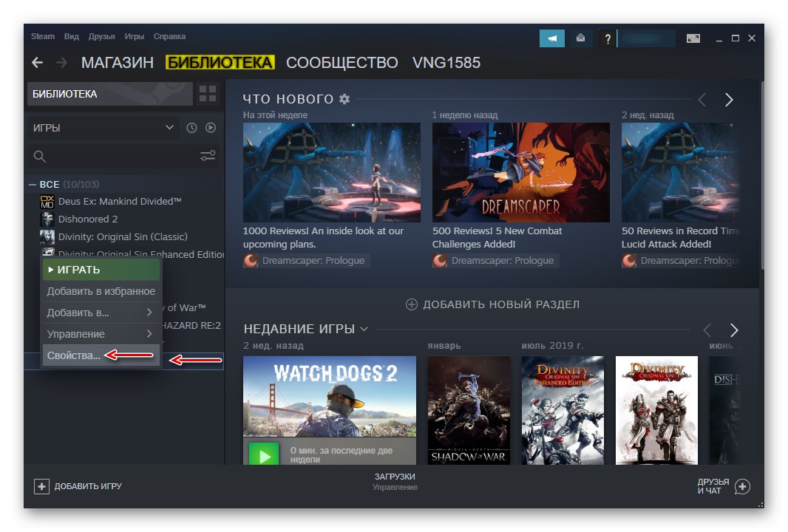Enter Big Picture mode
Image resolution: width=788 pixels, height=532 pixels.
tap(693, 38)
